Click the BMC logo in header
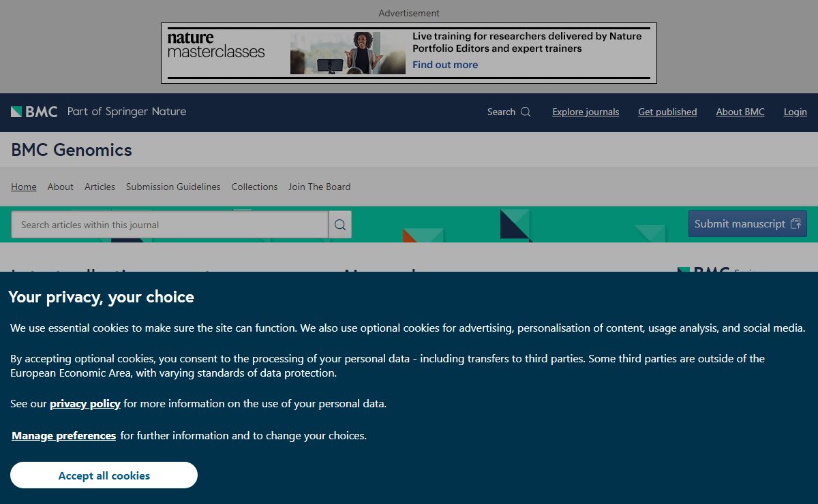Image resolution: width=818 pixels, height=504 pixels. [34, 112]
